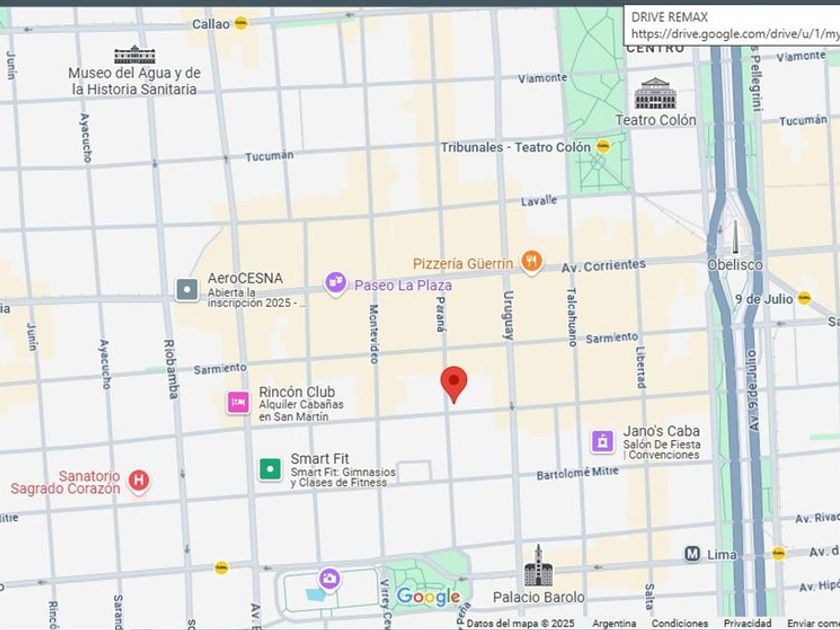Click the Sanatorio Sagrado Corazón hospital icon
The image size is (840, 630).
point(139,481)
